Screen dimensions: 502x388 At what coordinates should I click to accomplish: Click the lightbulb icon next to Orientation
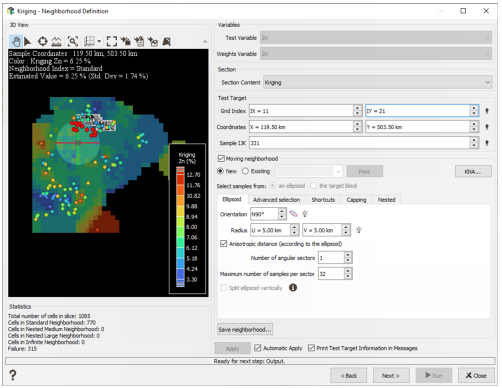point(305,214)
